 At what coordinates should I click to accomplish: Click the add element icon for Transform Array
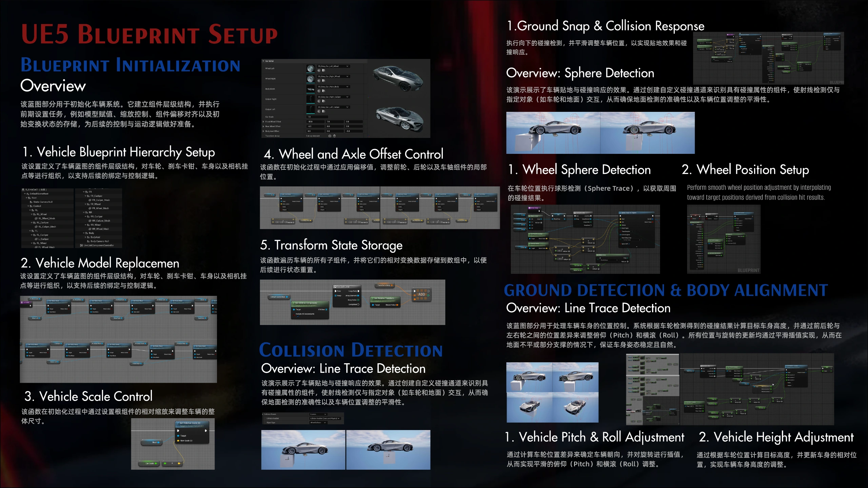[x=330, y=136]
